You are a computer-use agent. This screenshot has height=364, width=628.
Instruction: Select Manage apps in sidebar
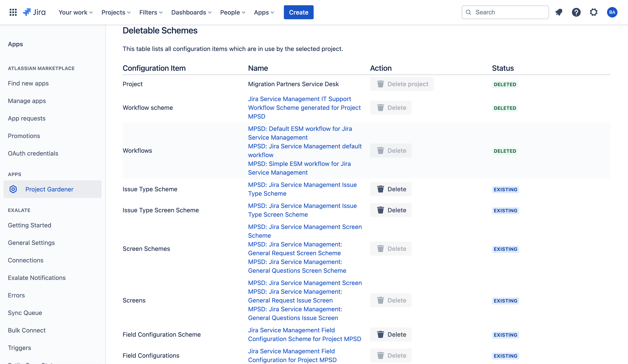tap(27, 101)
